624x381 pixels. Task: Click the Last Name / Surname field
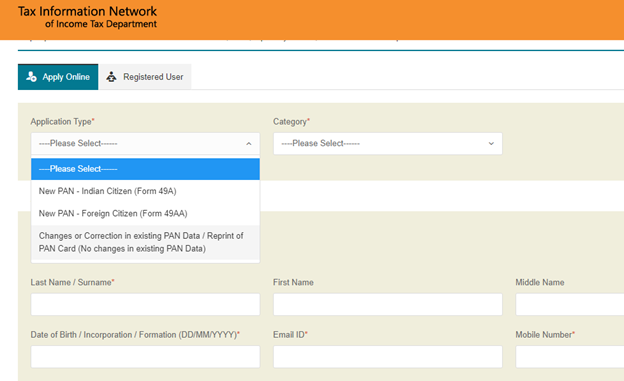pyautogui.click(x=145, y=305)
